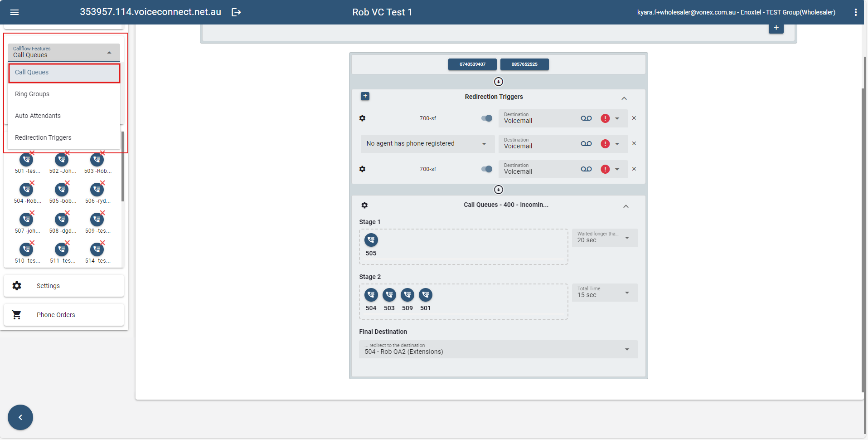
Task: Remove the No agent registered trigger row
Action: coord(634,144)
